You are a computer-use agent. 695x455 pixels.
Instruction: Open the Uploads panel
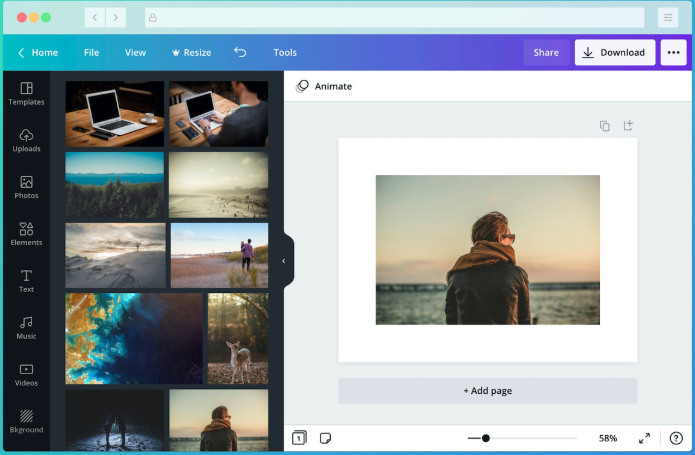[26, 140]
